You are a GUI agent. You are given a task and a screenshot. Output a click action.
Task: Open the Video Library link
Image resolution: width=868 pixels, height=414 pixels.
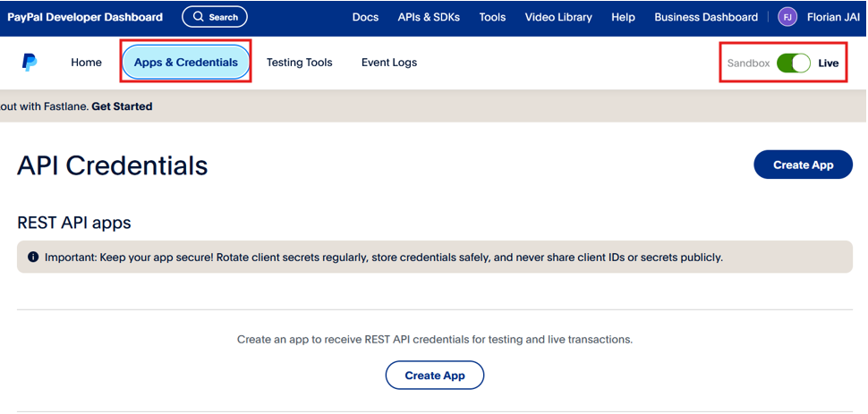click(x=558, y=17)
